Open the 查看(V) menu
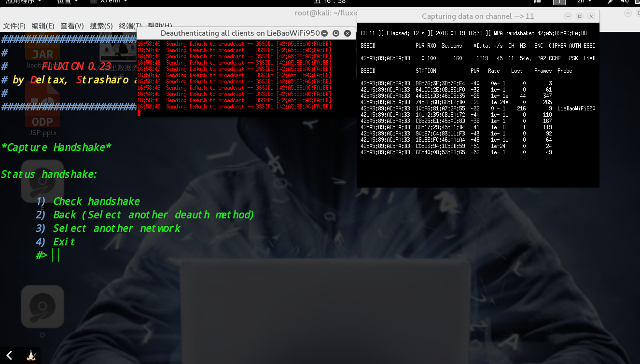The image size is (640, 364). click(x=72, y=26)
